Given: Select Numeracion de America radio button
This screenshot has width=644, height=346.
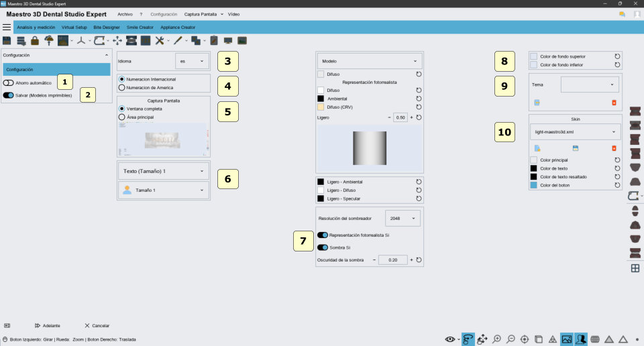Looking at the screenshot, I should [x=121, y=87].
